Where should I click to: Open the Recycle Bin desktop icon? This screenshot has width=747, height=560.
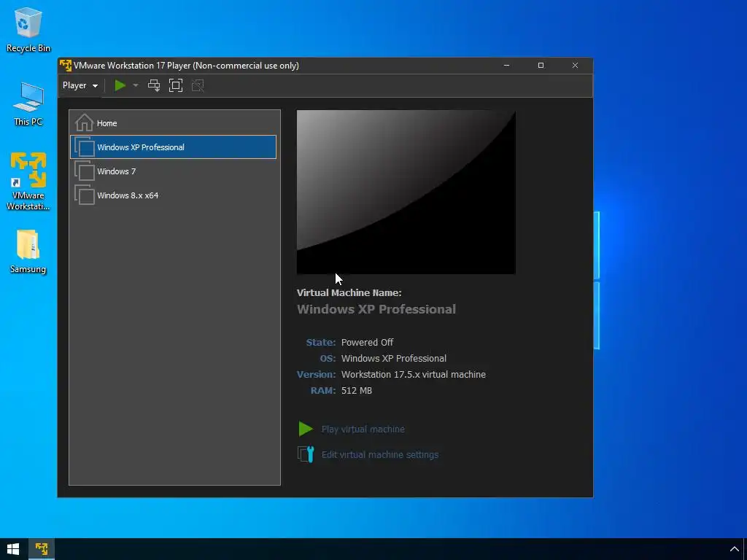tap(28, 30)
